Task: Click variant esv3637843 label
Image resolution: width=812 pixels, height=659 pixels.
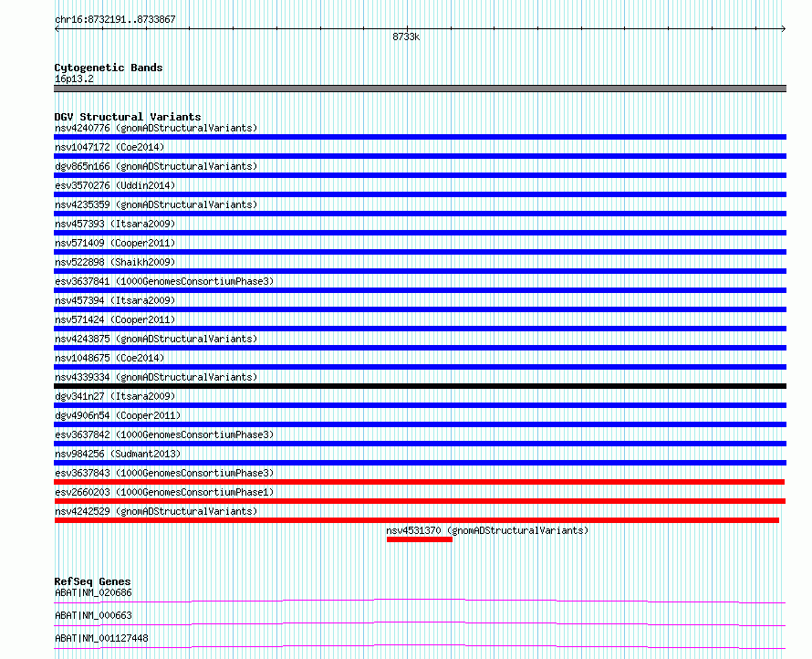Action: point(164,473)
